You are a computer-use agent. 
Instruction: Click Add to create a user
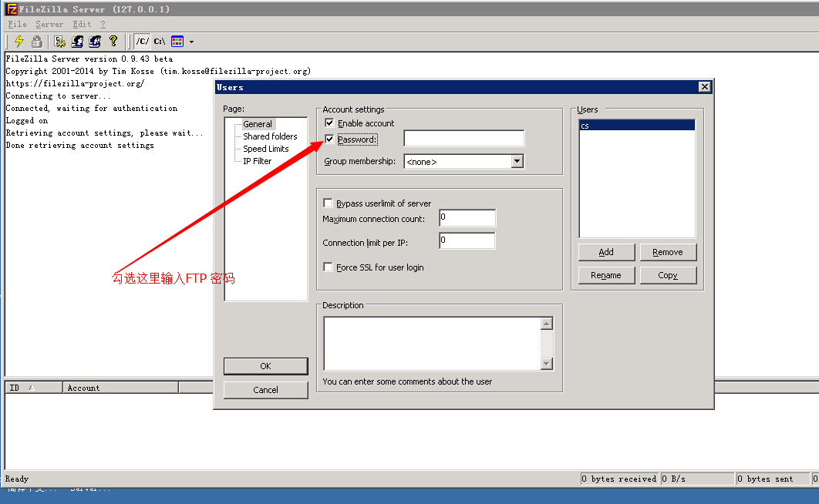[606, 253]
